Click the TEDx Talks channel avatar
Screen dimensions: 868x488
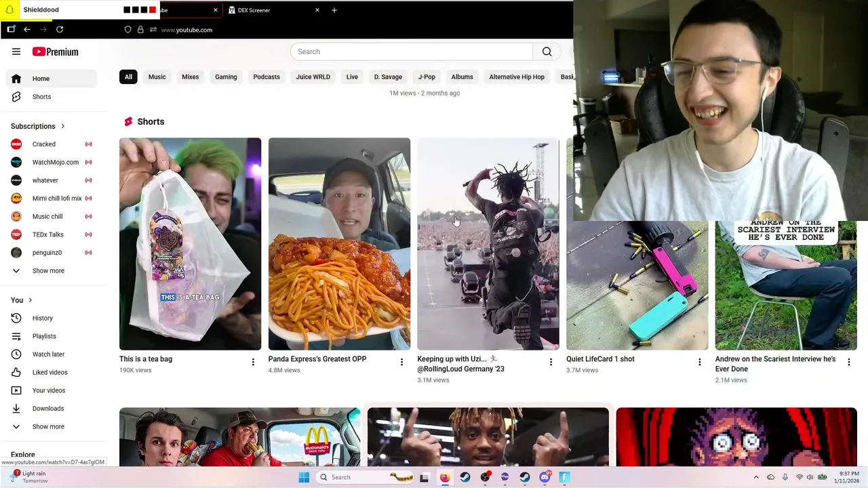pos(16,235)
